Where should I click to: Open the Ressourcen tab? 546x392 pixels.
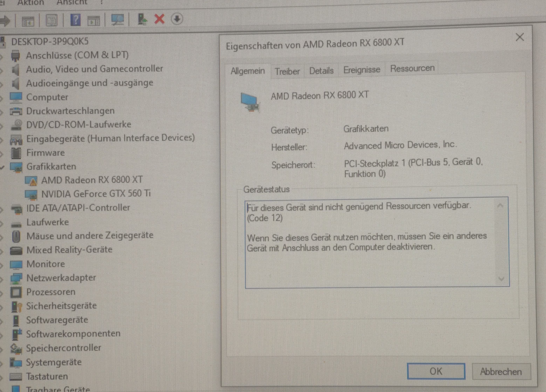[x=412, y=68]
